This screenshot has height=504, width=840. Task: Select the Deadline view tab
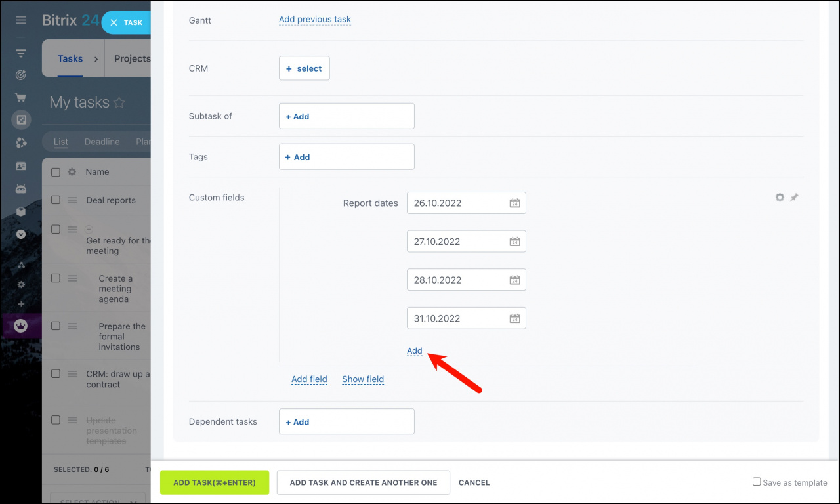(102, 142)
